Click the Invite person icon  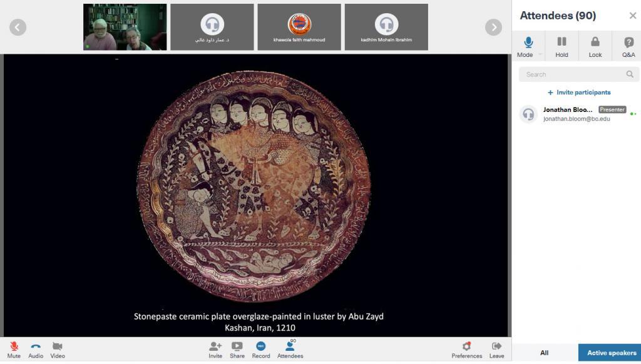[x=215, y=346]
